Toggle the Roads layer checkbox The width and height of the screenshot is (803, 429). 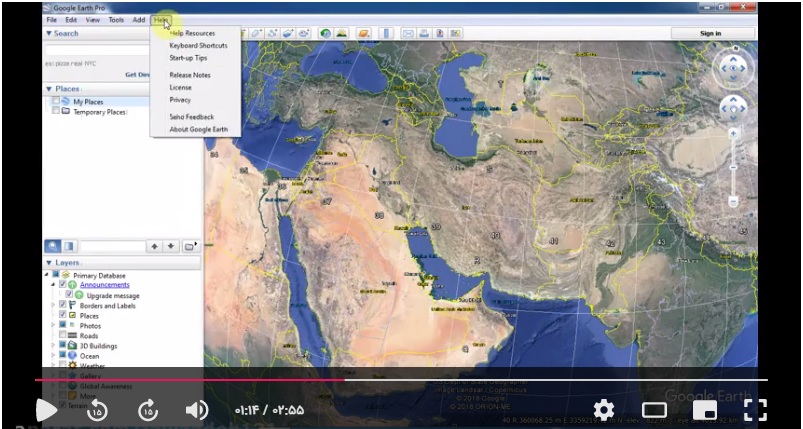62,336
